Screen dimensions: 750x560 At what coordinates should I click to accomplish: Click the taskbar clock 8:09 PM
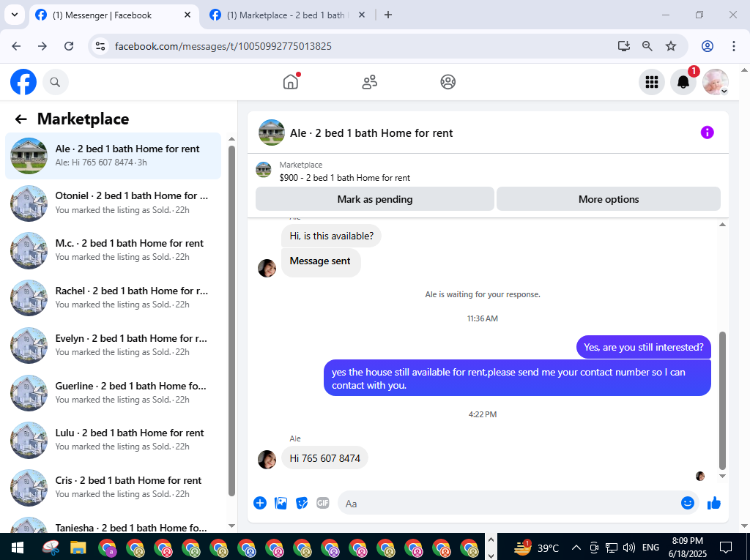click(x=687, y=541)
